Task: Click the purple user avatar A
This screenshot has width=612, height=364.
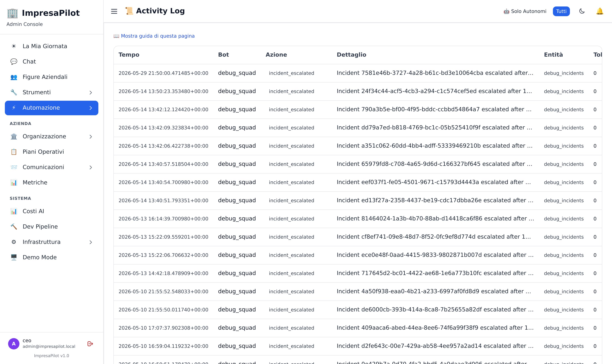Action: (x=14, y=344)
